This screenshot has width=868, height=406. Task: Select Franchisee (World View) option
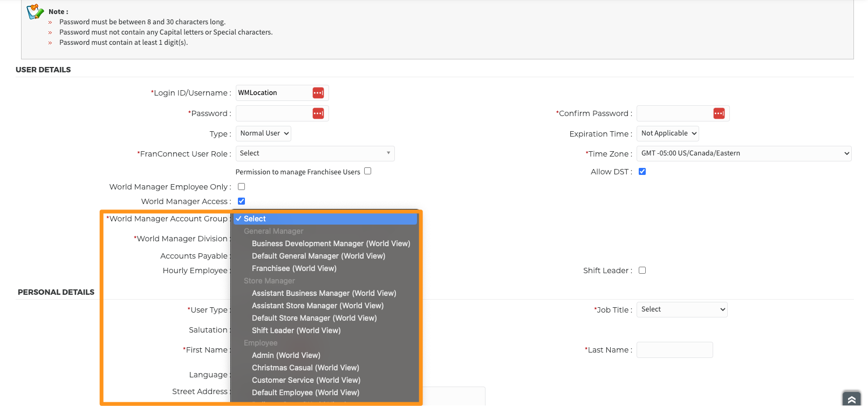tap(294, 268)
